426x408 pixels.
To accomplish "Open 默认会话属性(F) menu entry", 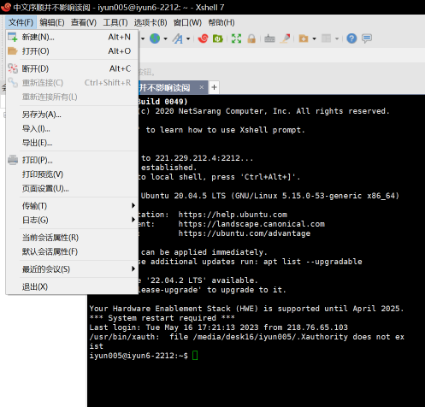I will click(72, 252).
